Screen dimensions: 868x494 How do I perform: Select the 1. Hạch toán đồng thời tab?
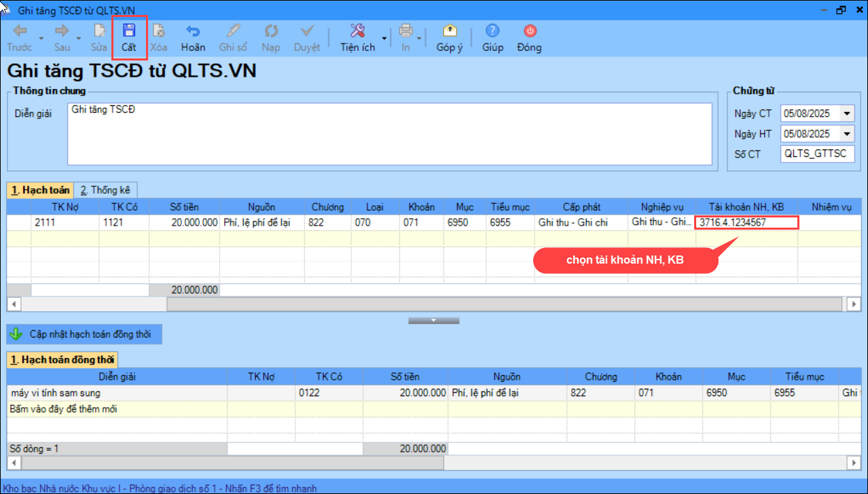(62, 359)
